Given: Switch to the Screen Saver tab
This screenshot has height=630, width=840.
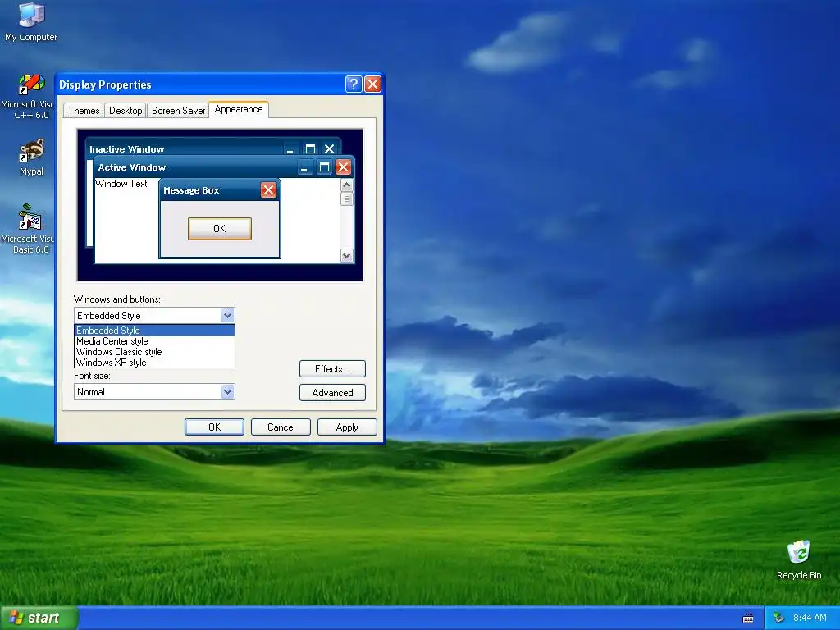Looking at the screenshot, I should coord(178,111).
